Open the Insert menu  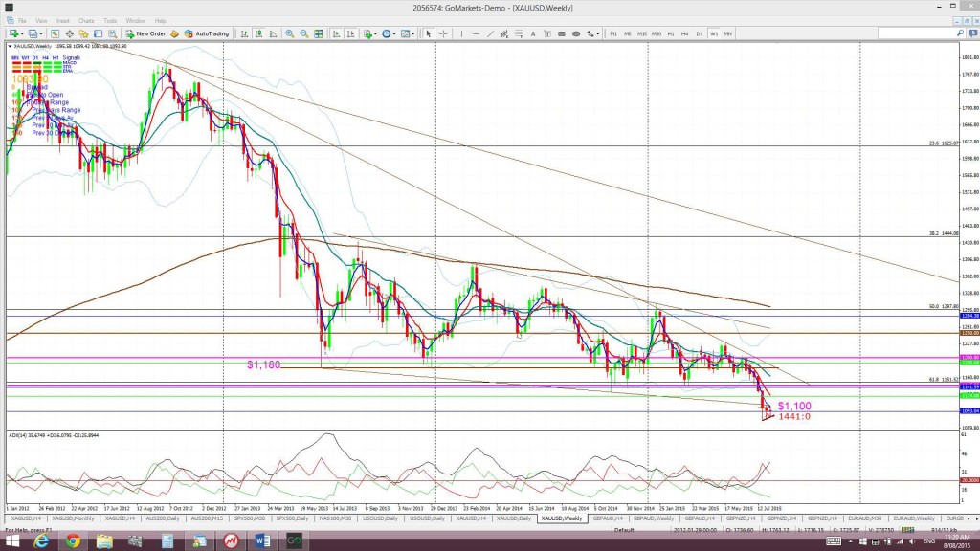click(62, 21)
